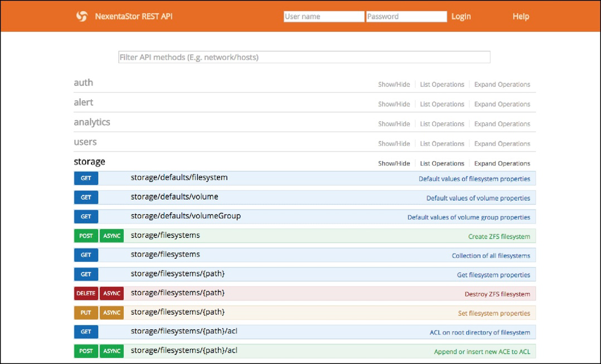The height and width of the screenshot is (364, 601).
Task: Click List Operations for storage
Action: coord(442,163)
